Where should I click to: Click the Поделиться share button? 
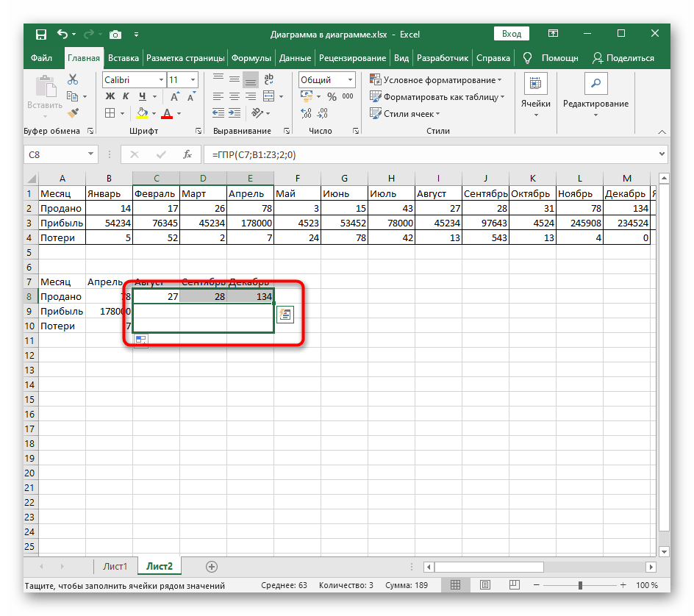[x=623, y=58]
